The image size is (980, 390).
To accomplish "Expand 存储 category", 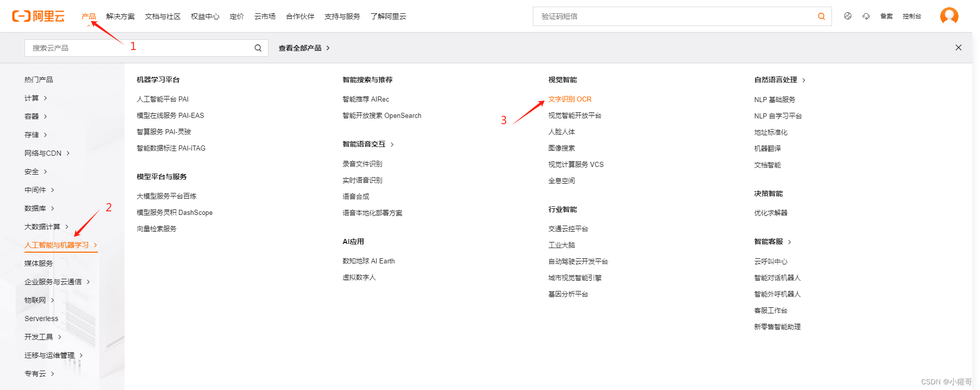I will (x=36, y=135).
